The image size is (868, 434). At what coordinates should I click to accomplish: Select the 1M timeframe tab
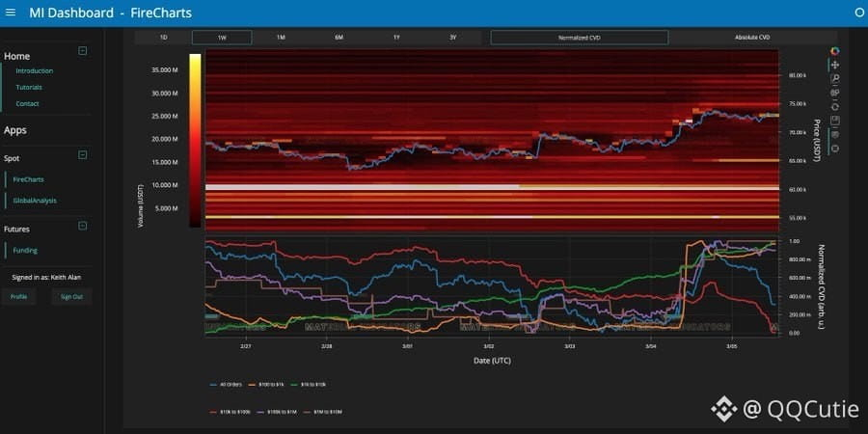point(281,37)
